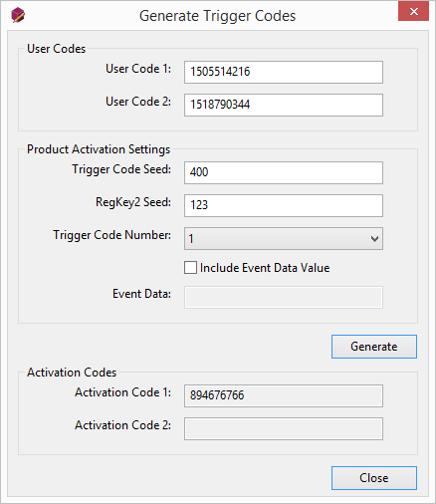This screenshot has height=504, width=436.
Task: Focus the User Code 1 field
Action: (284, 72)
